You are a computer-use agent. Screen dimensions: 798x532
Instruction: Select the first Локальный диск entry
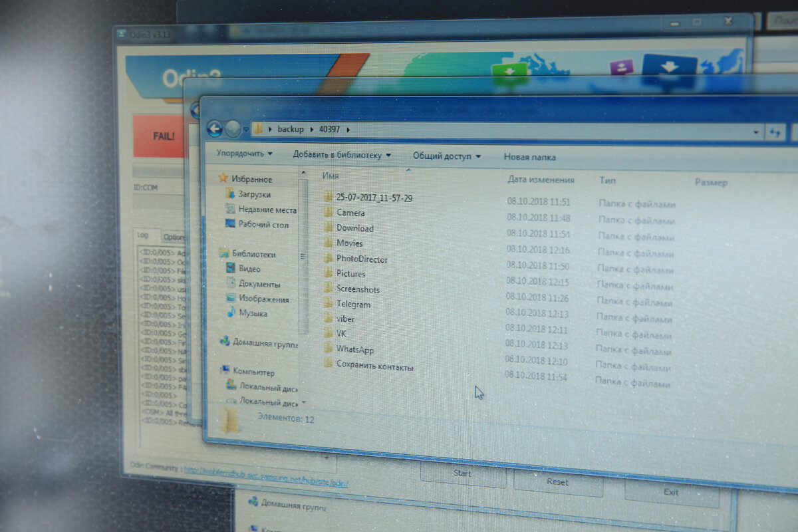pyautogui.click(x=262, y=387)
